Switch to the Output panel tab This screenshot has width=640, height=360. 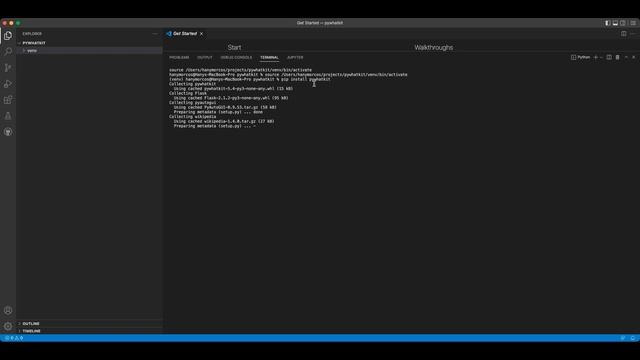coord(204,58)
